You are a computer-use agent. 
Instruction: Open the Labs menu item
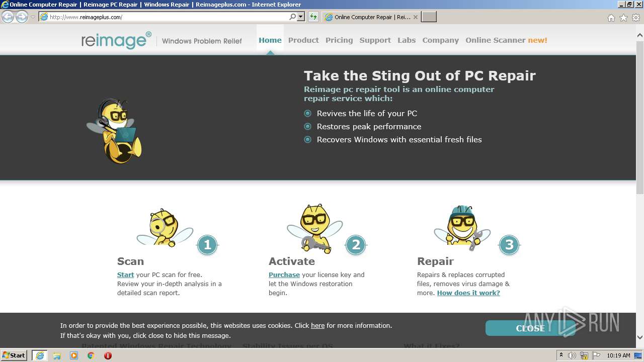click(407, 40)
